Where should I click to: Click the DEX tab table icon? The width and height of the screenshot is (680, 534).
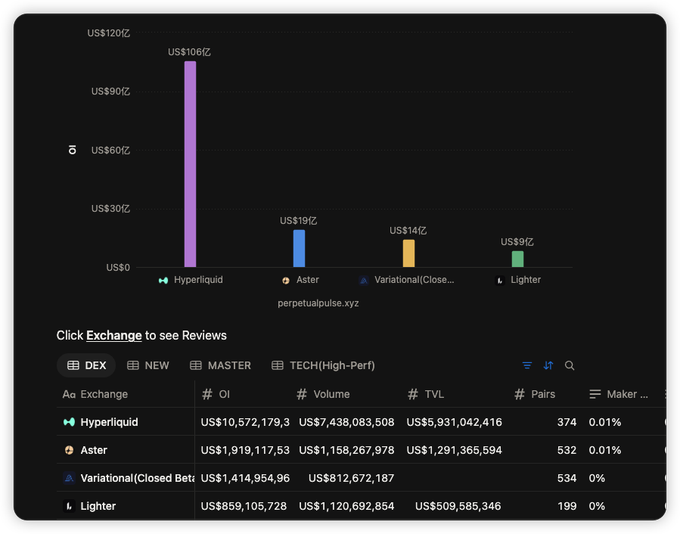73,365
